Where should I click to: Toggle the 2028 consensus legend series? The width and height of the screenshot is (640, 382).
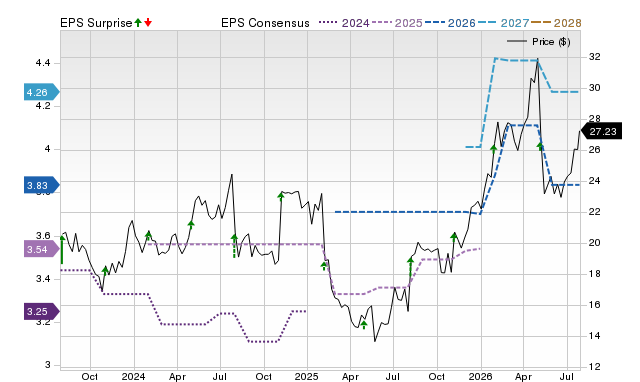click(x=556, y=23)
